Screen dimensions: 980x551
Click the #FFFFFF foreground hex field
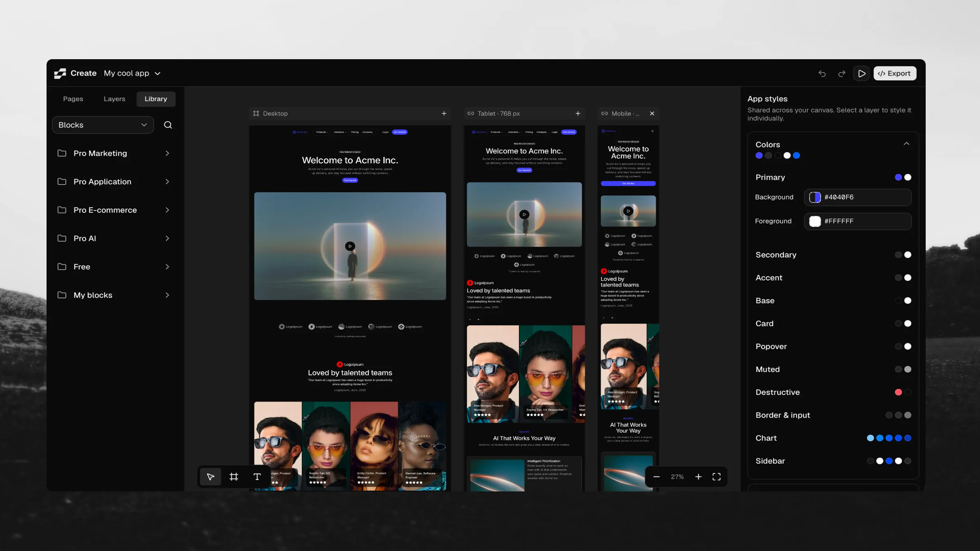pyautogui.click(x=858, y=221)
